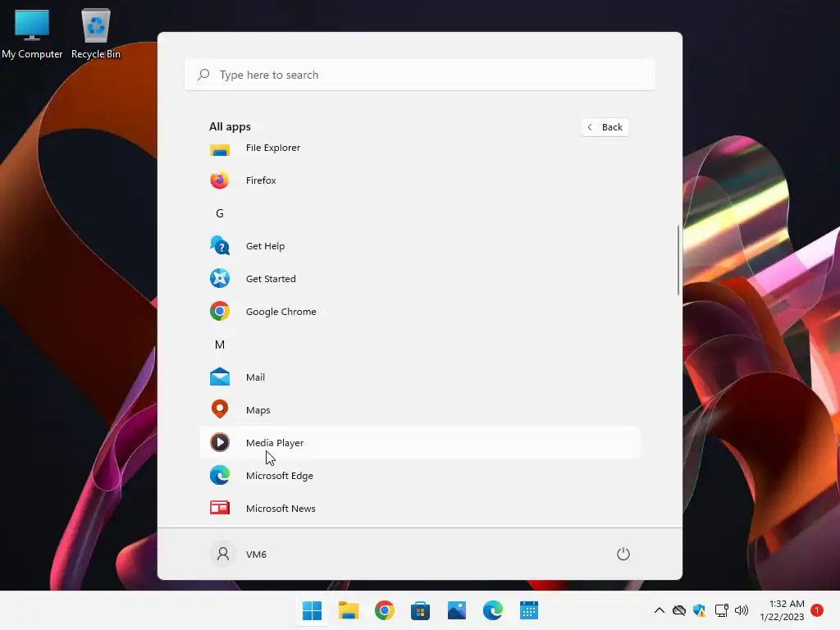The height and width of the screenshot is (630, 840).
Task: Open the Get Started app icon
Action: (220, 279)
